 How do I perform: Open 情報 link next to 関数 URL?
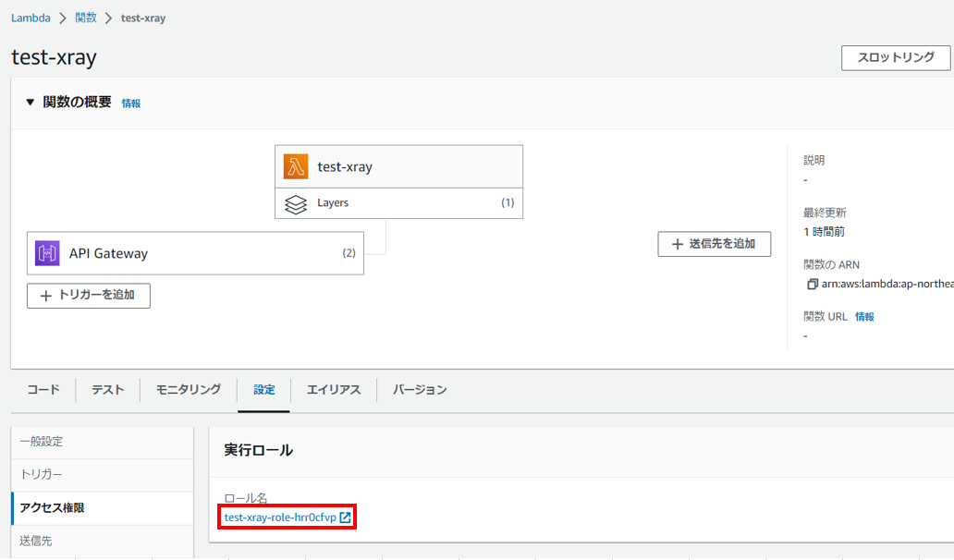pos(864,317)
